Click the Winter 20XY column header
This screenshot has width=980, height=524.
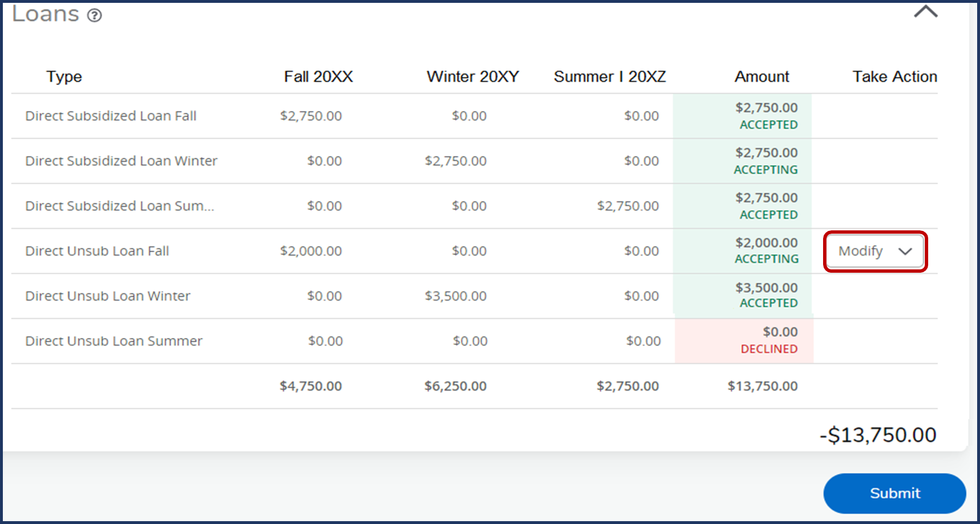tap(473, 77)
